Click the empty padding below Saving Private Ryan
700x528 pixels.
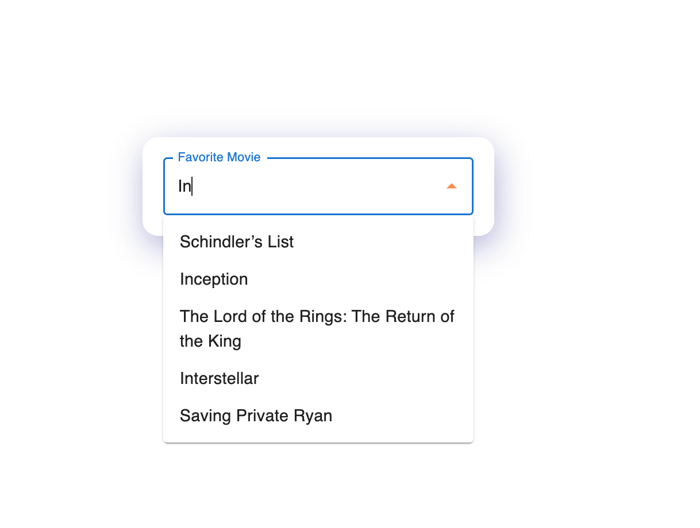(318, 438)
